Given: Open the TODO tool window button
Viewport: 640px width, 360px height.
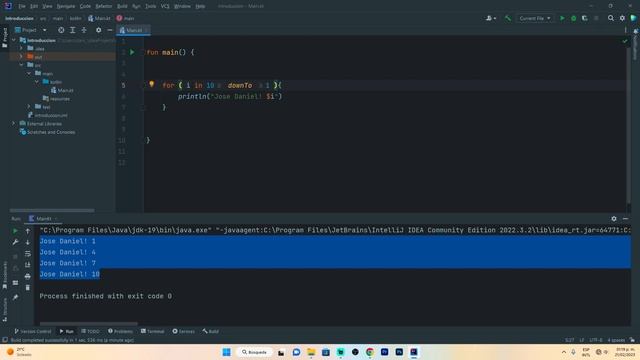Looking at the screenshot, I should (x=90, y=331).
